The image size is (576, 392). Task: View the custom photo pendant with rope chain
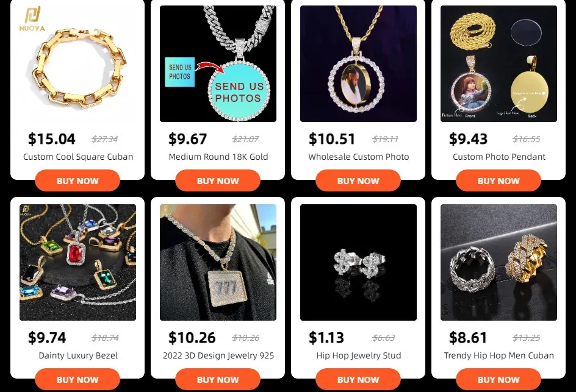point(499,63)
